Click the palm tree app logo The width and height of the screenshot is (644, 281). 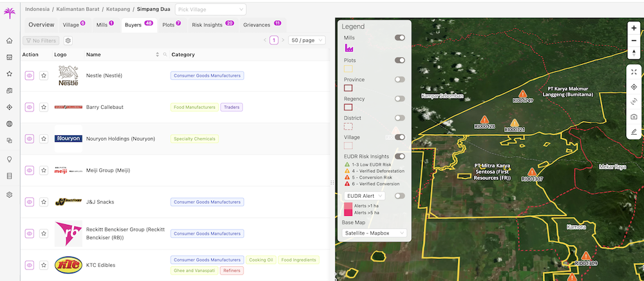tap(10, 13)
